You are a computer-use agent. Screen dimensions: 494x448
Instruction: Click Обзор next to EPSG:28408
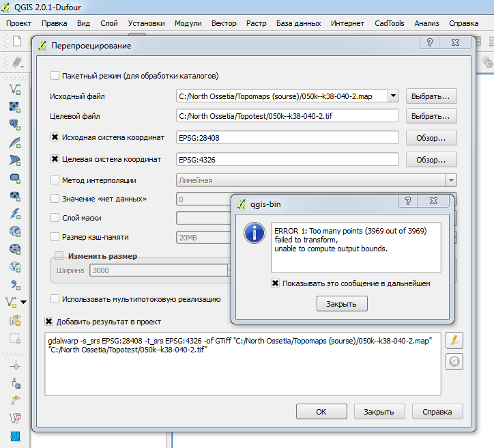tap(431, 138)
